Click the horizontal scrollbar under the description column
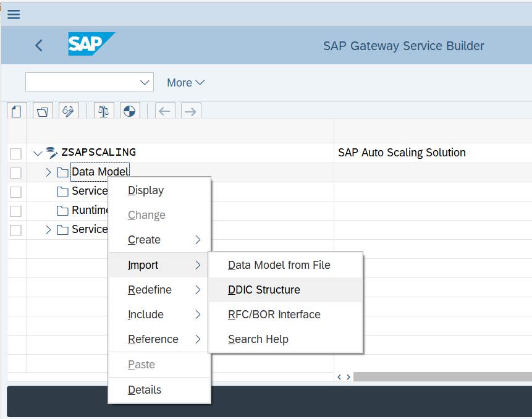 442,376
